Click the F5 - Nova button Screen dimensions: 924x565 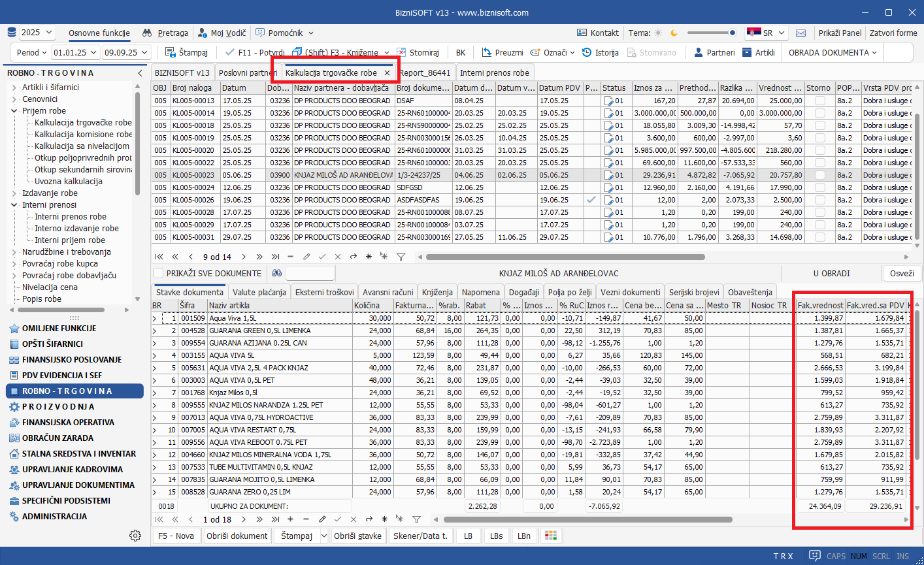click(176, 536)
